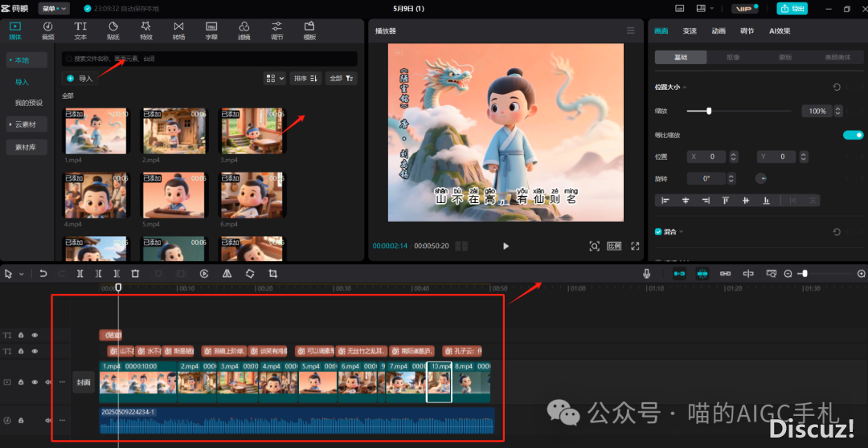Expand the 排序 sort dropdown
Image resolution: width=868 pixels, height=448 pixels.
pyautogui.click(x=306, y=78)
